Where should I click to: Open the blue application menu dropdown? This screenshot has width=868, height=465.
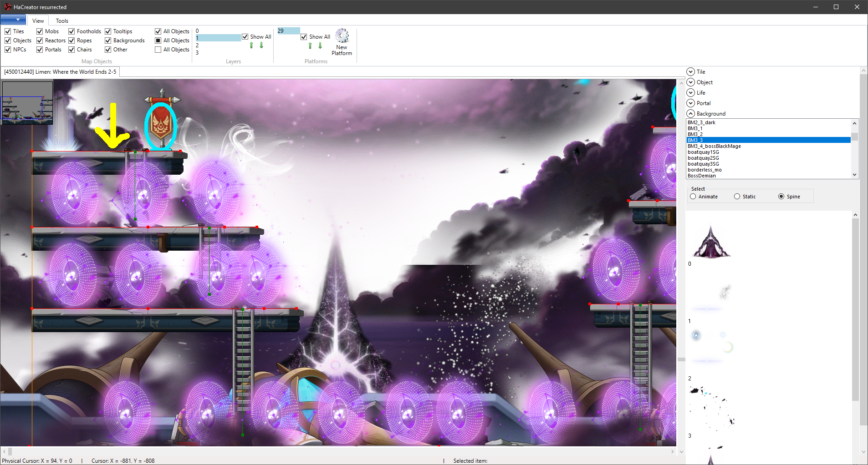13,20
